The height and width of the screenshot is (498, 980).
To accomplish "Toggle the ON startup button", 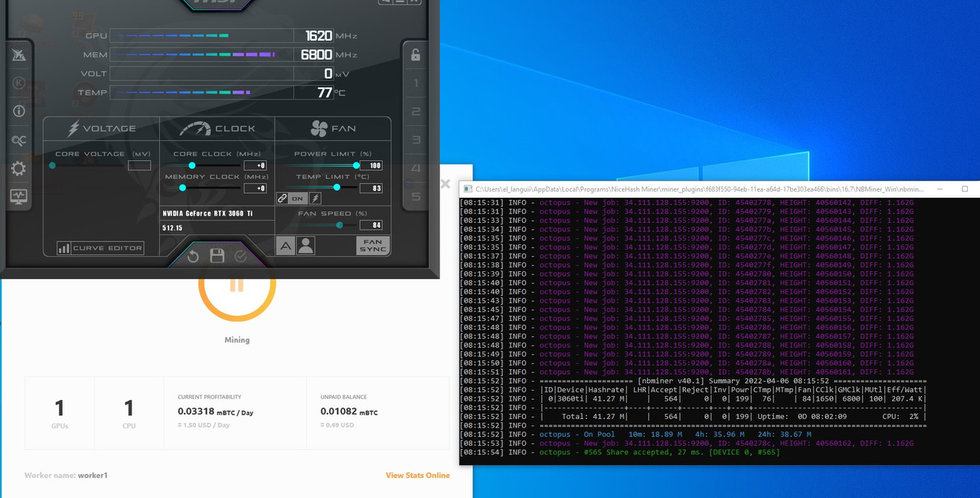I will pos(298,198).
